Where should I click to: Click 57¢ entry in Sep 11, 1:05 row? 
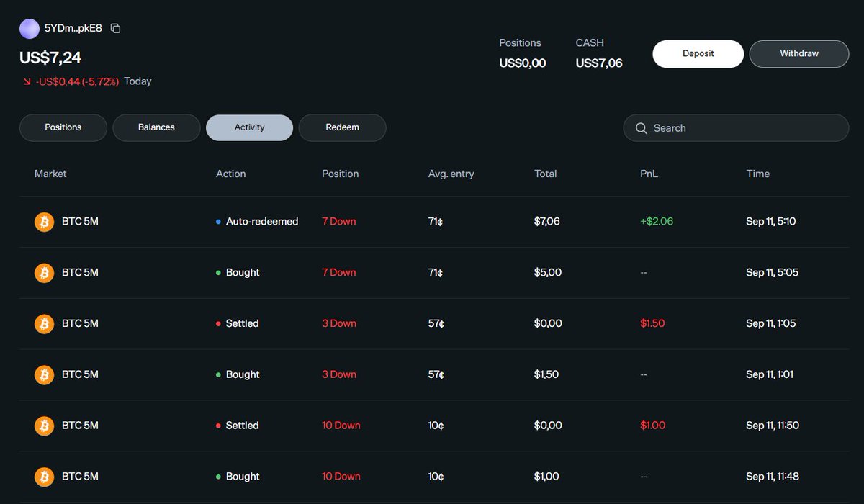pyautogui.click(x=436, y=324)
